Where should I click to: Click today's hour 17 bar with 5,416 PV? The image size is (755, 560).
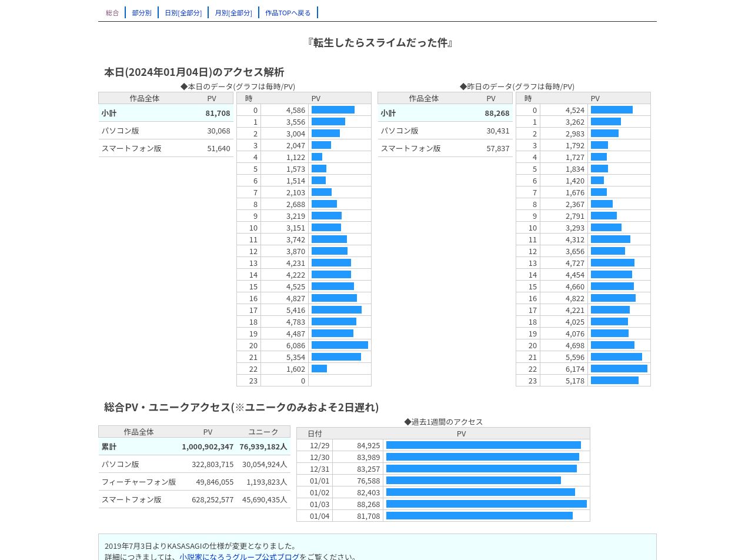pos(336,310)
